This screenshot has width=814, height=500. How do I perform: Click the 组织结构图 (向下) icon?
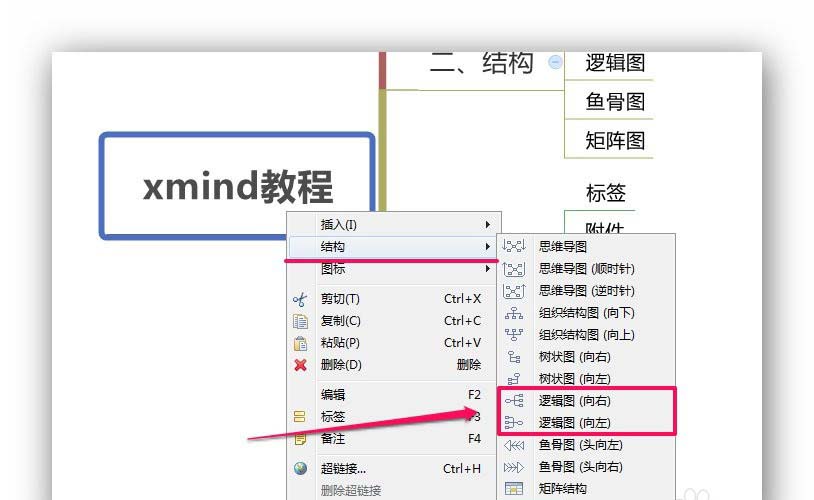pyautogui.click(x=514, y=313)
